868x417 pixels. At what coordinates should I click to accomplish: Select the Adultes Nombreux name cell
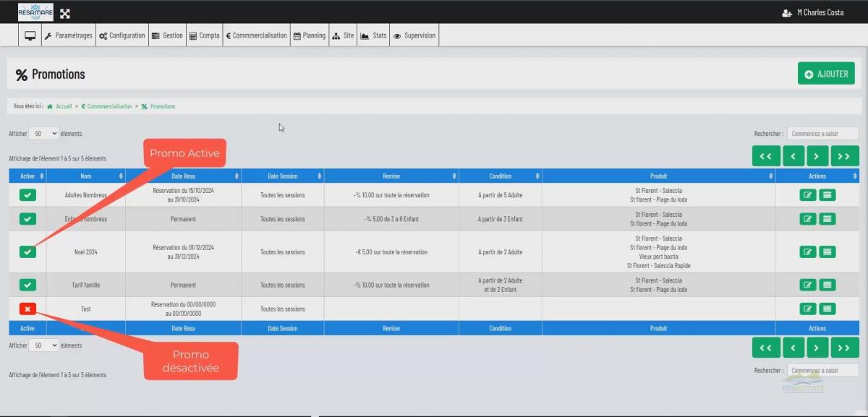point(86,195)
